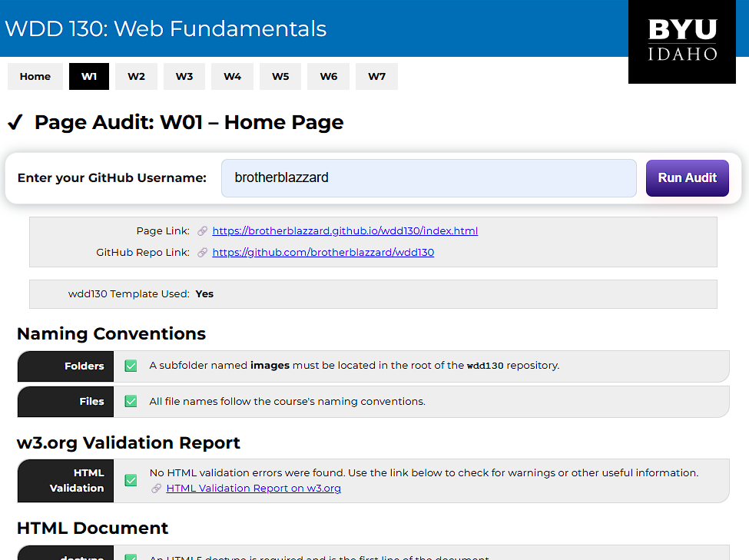The image size is (749, 560).
Task: Click the green check in the Files row
Action: point(130,401)
